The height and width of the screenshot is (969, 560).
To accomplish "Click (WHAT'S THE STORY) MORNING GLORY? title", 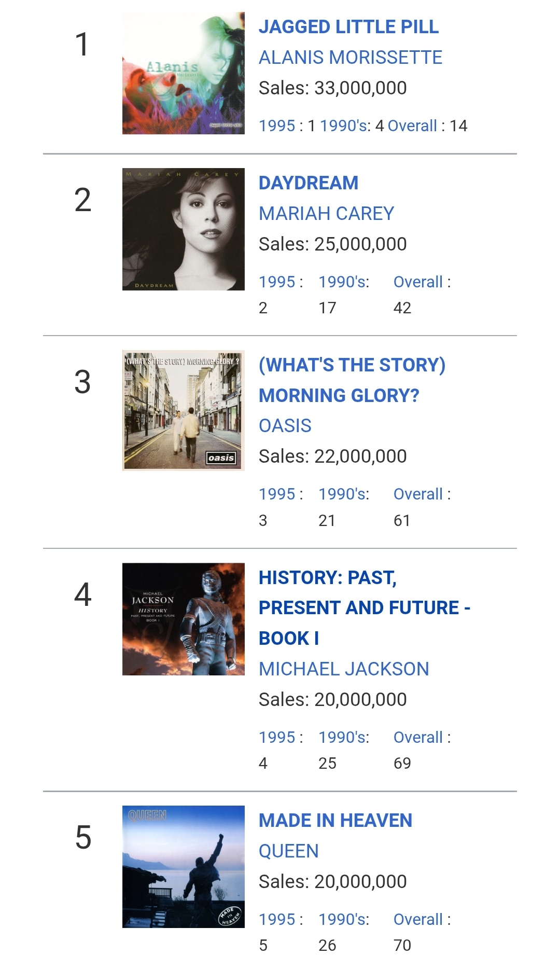I will coord(352,380).
